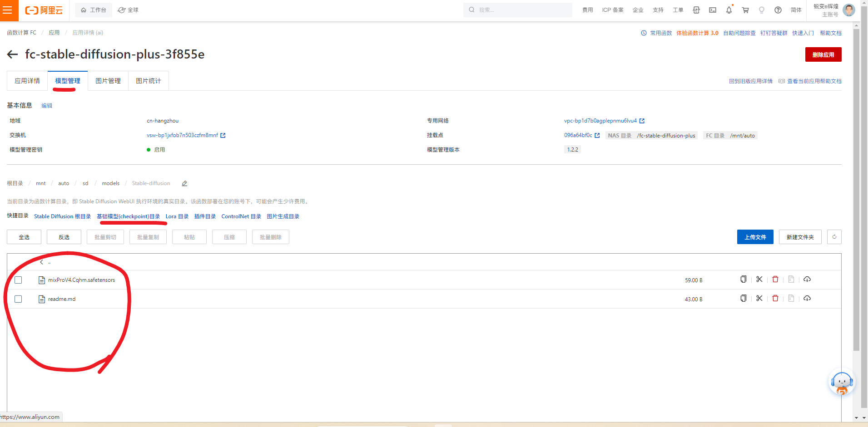Open 基础模型(checkpoint)目录 shortcut
Image resolution: width=868 pixels, height=427 pixels.
128,216
